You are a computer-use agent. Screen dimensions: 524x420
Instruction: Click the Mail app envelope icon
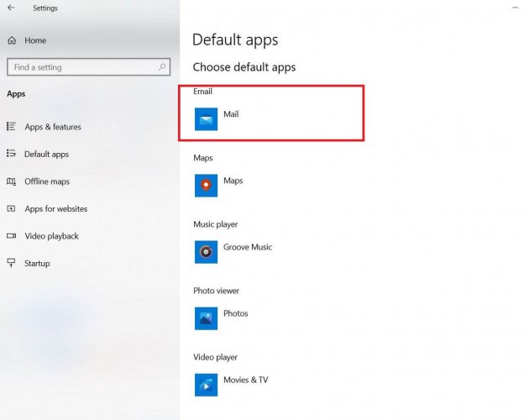[x=207, y=119]
